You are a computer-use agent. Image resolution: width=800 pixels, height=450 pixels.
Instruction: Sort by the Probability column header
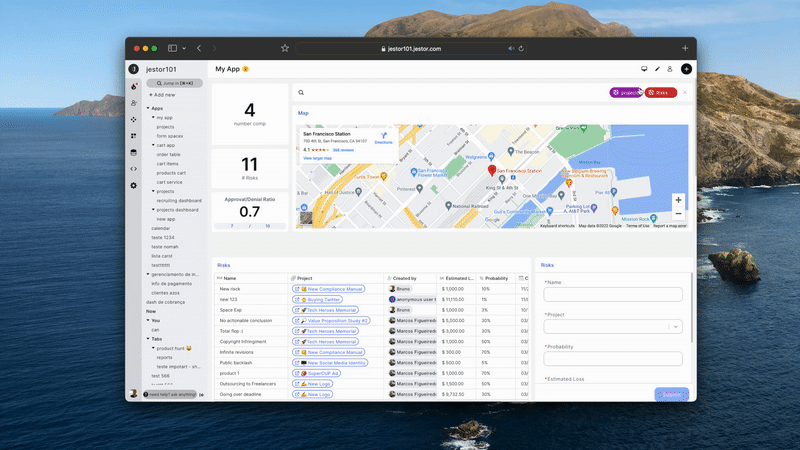tap(496, 278)
